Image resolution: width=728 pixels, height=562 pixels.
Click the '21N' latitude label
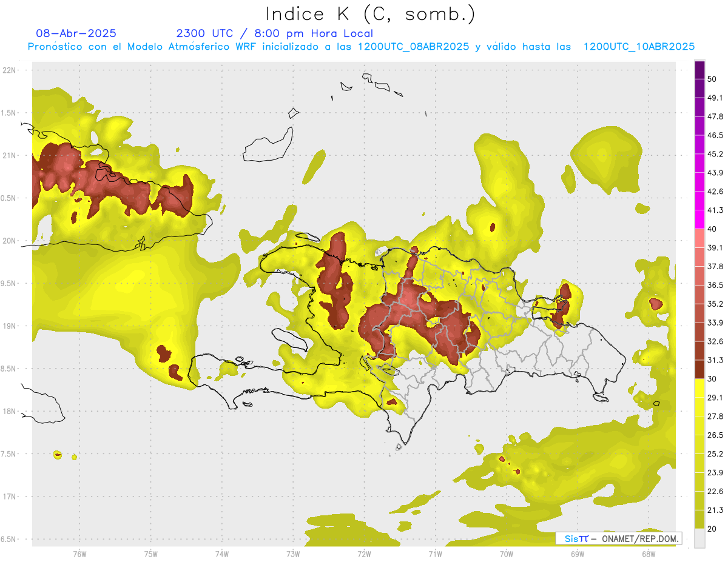(x=9, y=156)
